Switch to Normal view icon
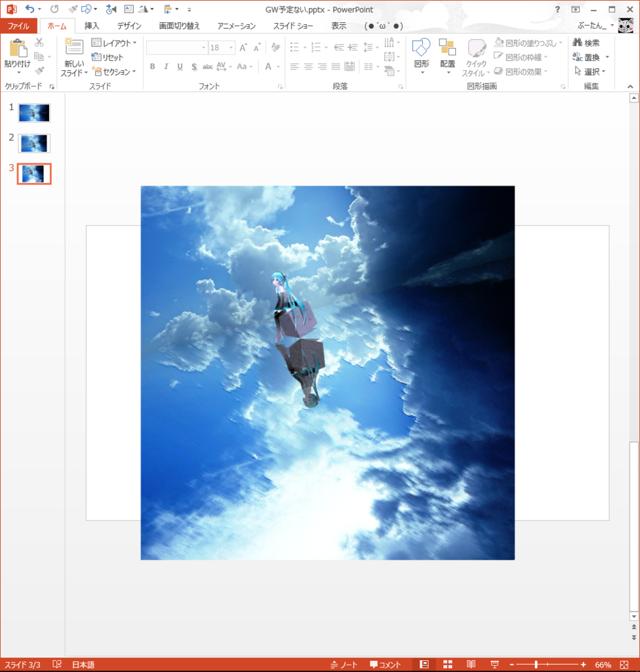Image resolution: width=640 pixels, height=672 pixels. [424, 664]
